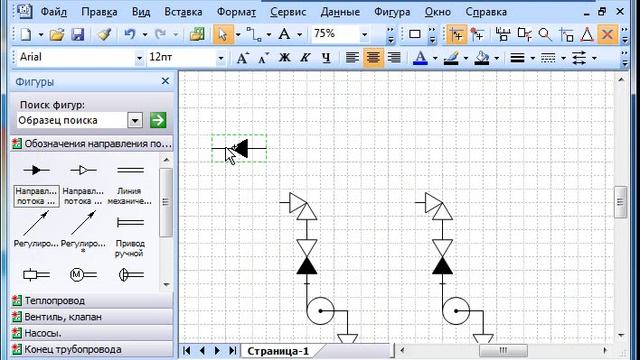Screen dimensions: 640x360
Task: Click the page setup icon at window top-left
Action: click(24, 11)
